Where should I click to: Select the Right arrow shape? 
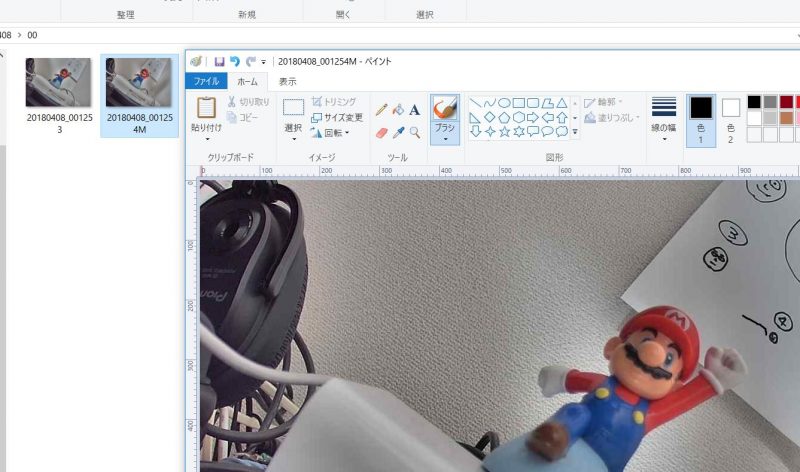[533, 117]
